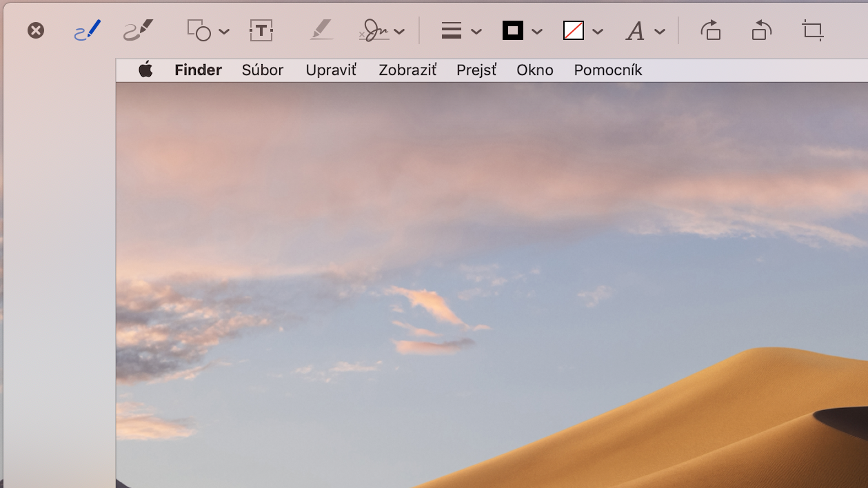The width and height of the screenshot is (868, 488).
Task: Expand the Shapes dropdown arrow
Action: click(x=224, y=32)
